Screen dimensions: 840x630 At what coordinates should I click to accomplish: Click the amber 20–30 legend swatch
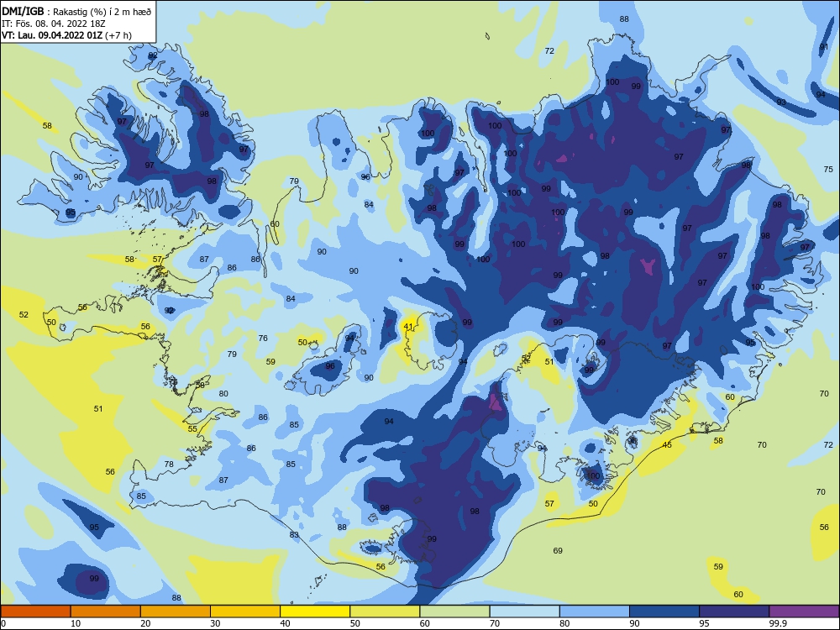176,612
